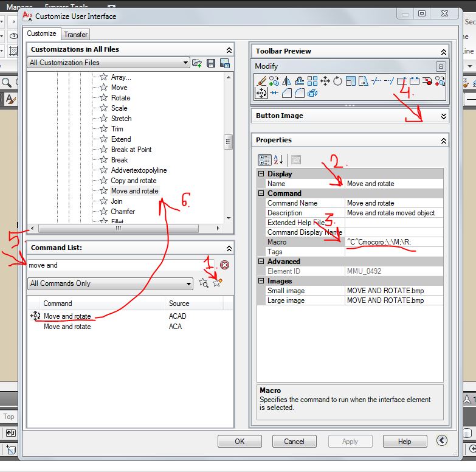Click the Small image value MOVE AND ROTATE.bmp
The width and height of the screenshot is (476, 472).
pos(394,291)
